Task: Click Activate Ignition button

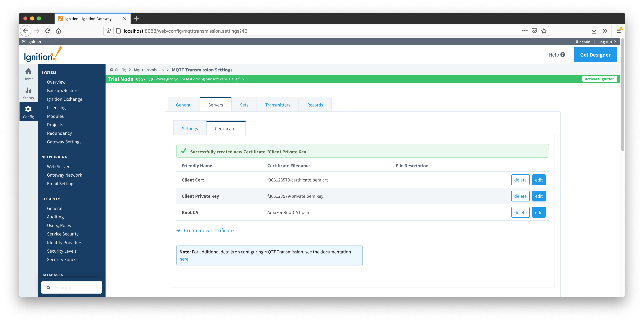Action: point(600,79)
